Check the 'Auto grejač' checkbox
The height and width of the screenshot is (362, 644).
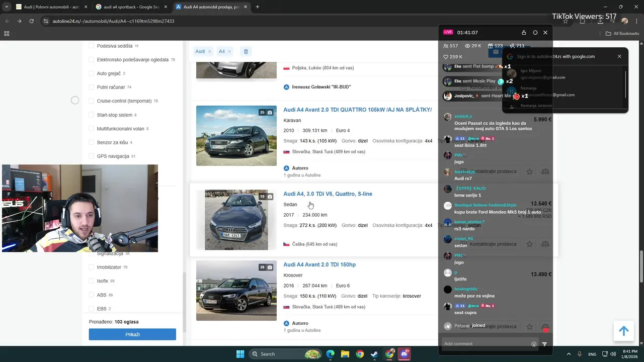point(91,73)
